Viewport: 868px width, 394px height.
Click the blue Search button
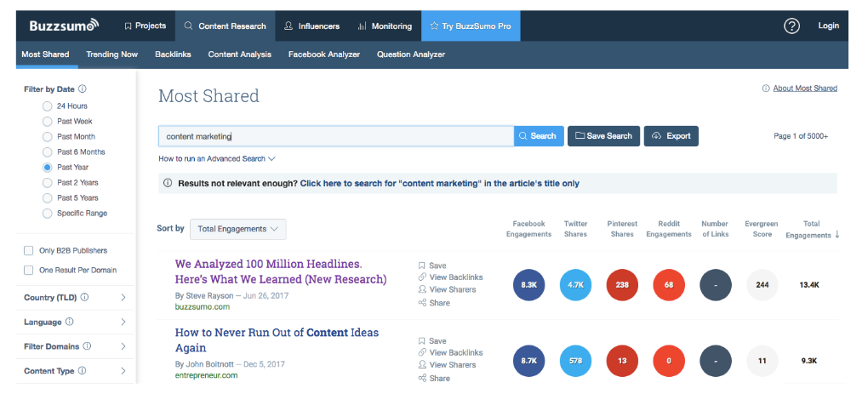539,136
